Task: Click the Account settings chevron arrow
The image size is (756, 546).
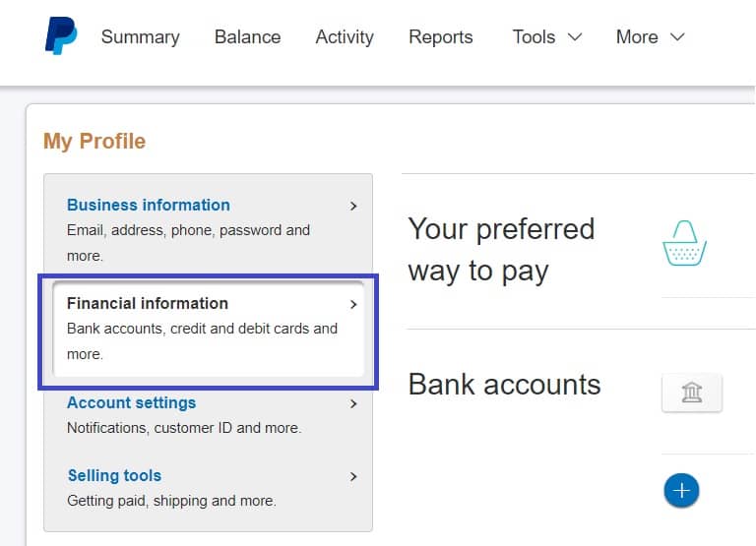Action: (x=353, y=403)
